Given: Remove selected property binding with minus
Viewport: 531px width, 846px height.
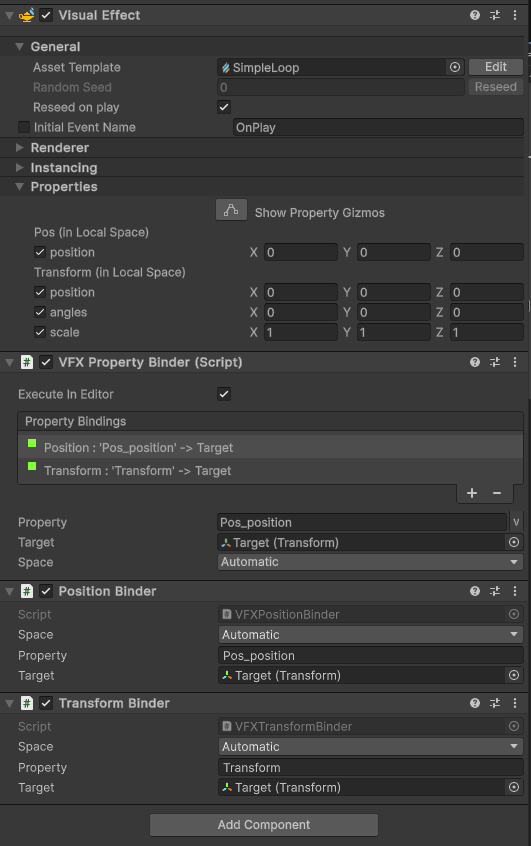Looking at the screenshot, I should tap(497, 493).
